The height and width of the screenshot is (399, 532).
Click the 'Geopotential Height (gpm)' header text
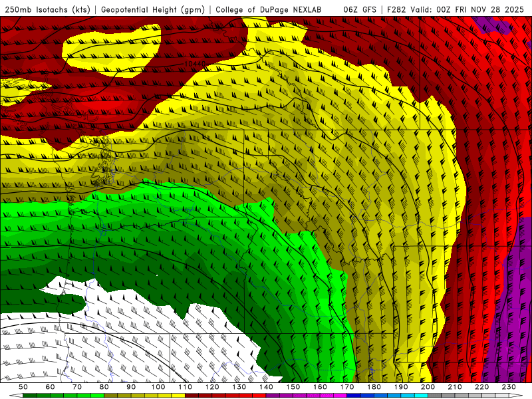[153, 9]
